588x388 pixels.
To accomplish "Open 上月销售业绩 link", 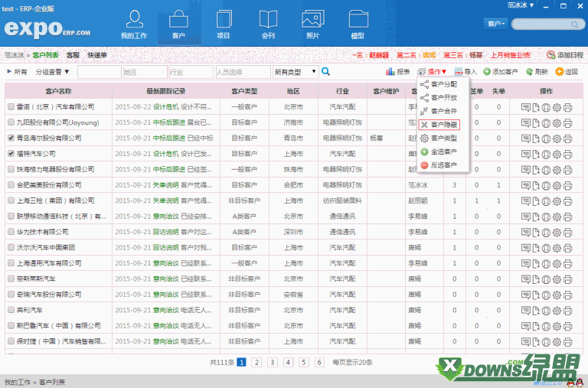I will (x=511, y=55).
